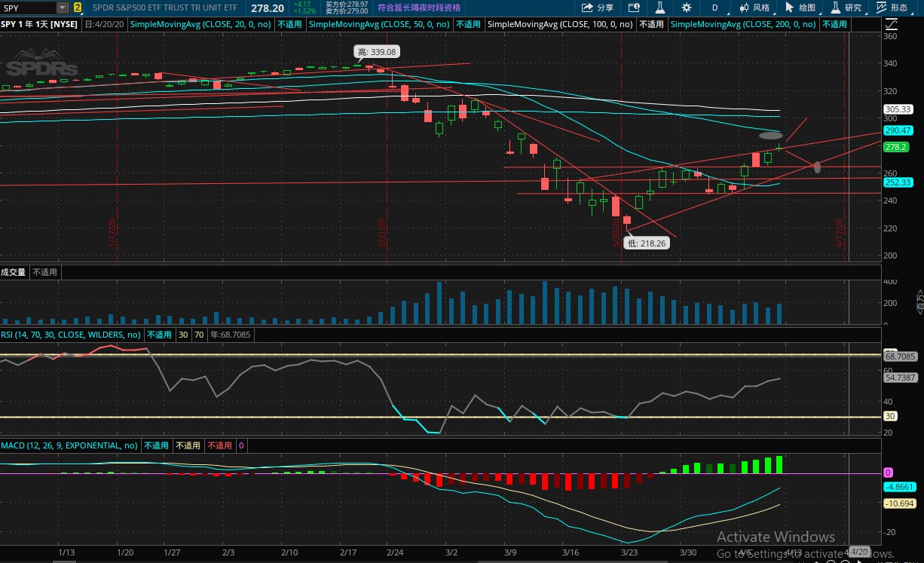Viewport: 924px width, 563px height.
Task: Change the D aggregation period button
Action: click(714, 8)
